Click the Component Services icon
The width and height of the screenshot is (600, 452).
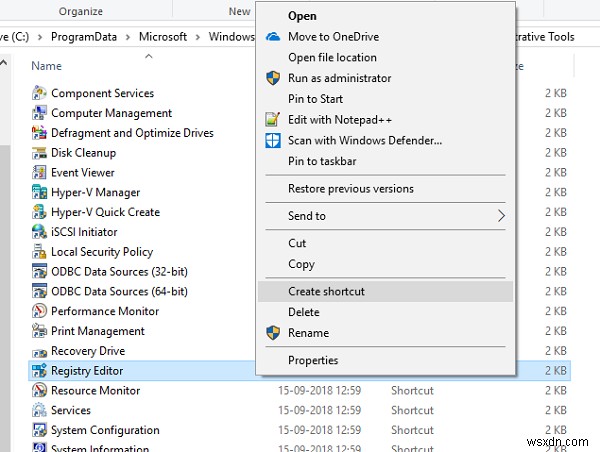[x=39, y=93]
